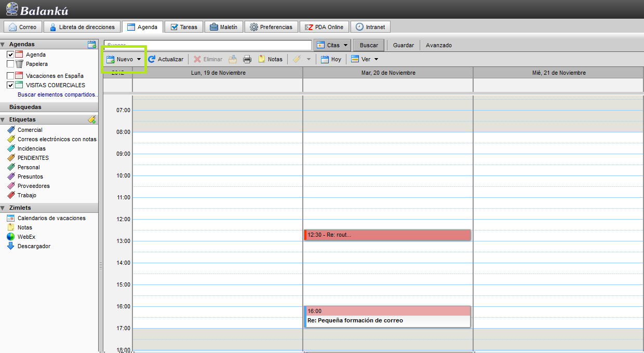Check the Papelera checkbox

click(x=10, y=64)
